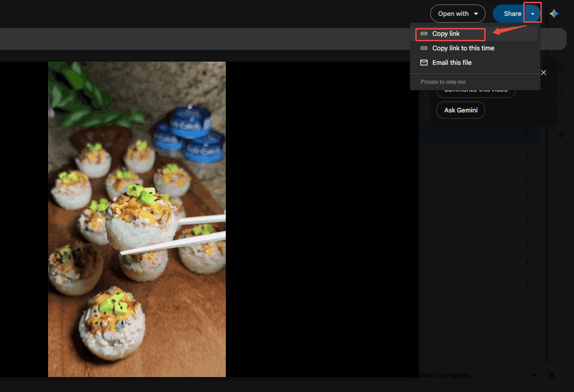Toggle the arrow next to Share

(x=533, y=14)
